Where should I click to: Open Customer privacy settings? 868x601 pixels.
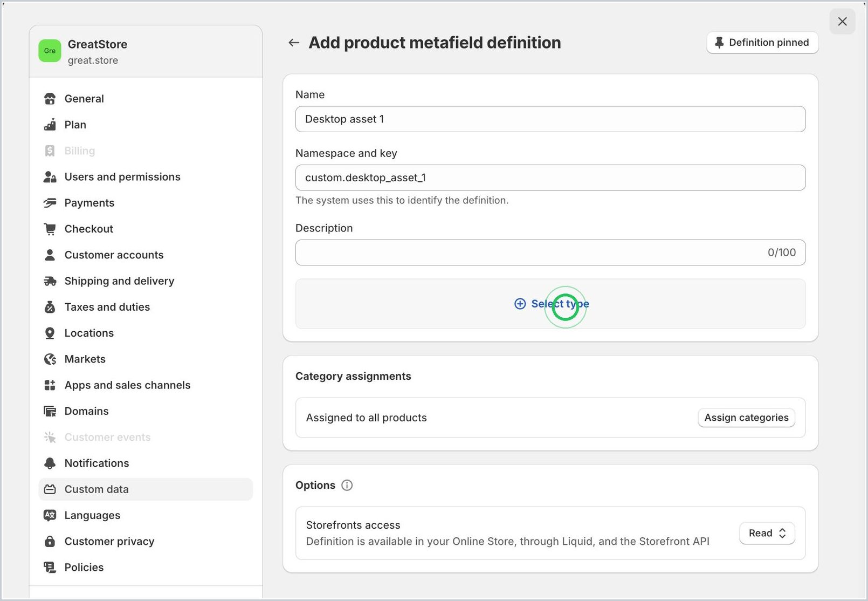[146, 541]
